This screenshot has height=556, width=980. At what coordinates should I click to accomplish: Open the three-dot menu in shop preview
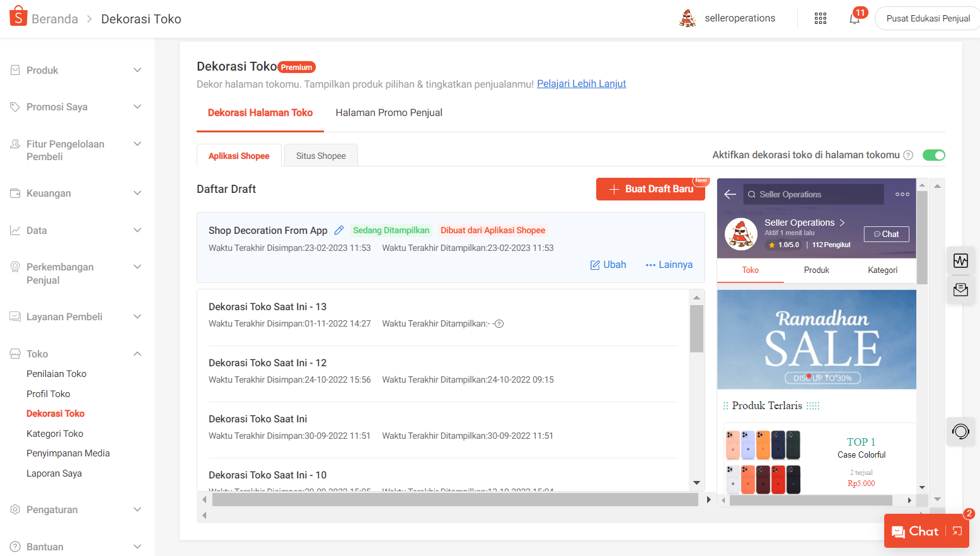click(902, 194)
